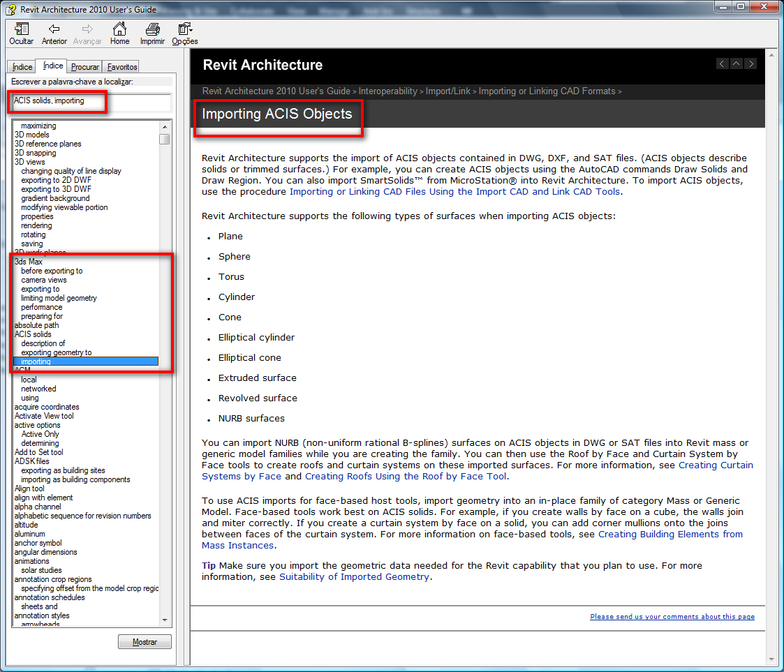Select 'absolute path' index entry
The height and width of the screenshot is (672, 784).
coord(36,325)
